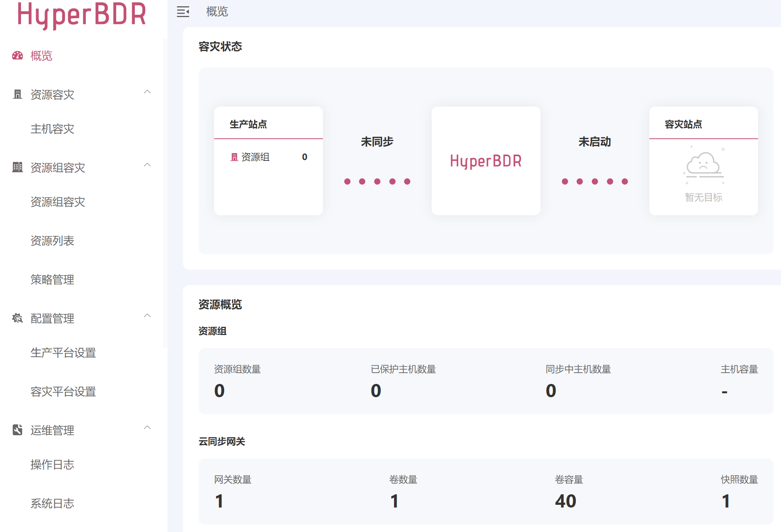This screenshot has height=532, width=781.
Task: Click the 配置管理 parent menu label
Action: coord(52,318)
